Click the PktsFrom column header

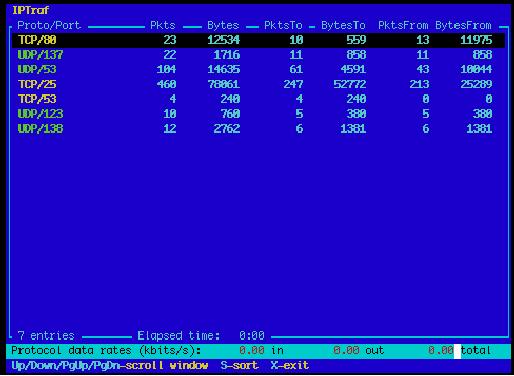coord(403,25)
